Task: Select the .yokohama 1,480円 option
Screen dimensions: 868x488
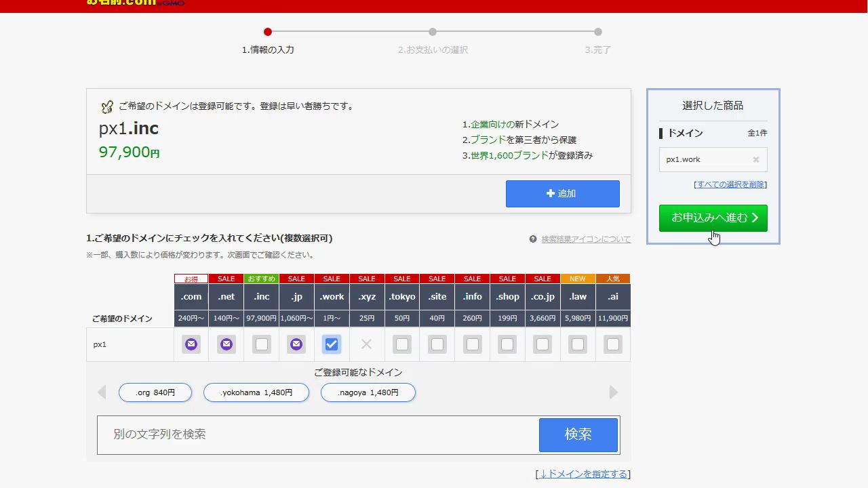Action: click(x=256, y=392)
